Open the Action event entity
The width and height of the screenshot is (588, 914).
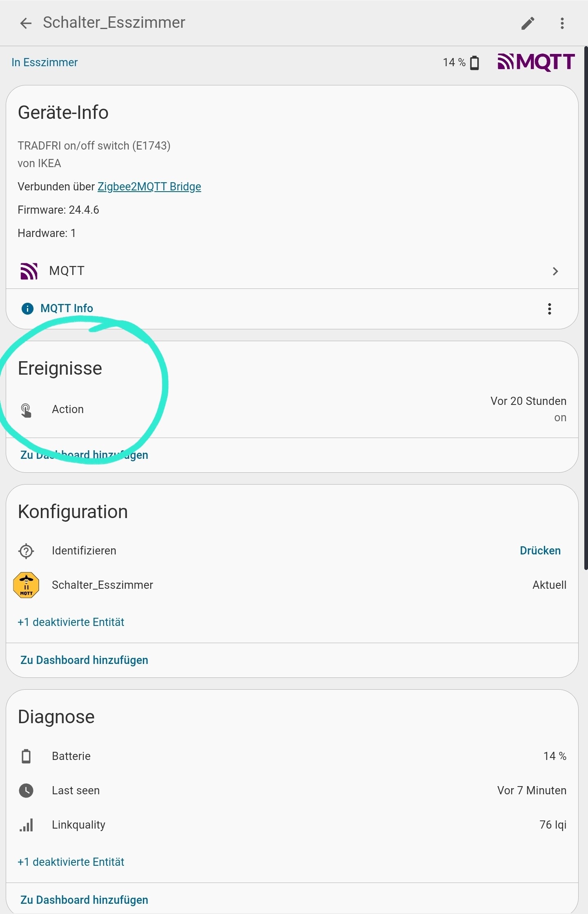68,409
